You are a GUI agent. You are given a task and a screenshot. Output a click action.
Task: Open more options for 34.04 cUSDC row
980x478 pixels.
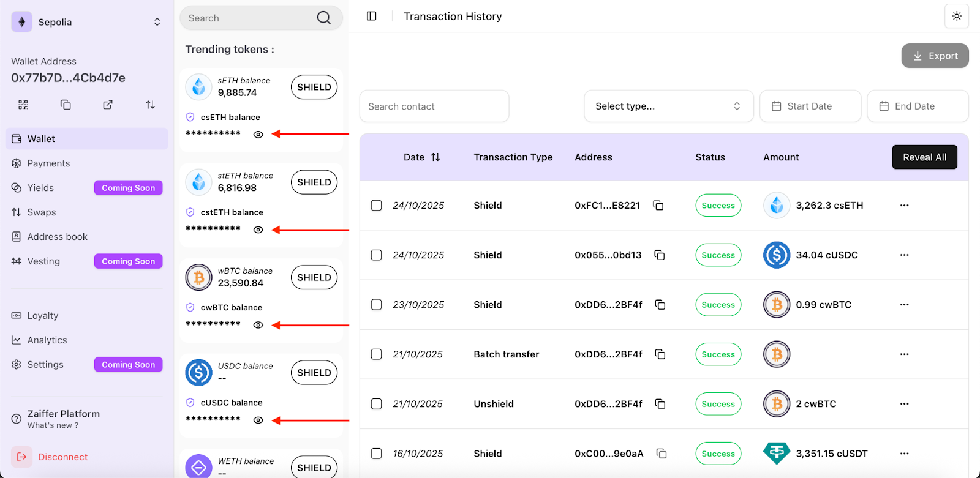click(905, 255)
